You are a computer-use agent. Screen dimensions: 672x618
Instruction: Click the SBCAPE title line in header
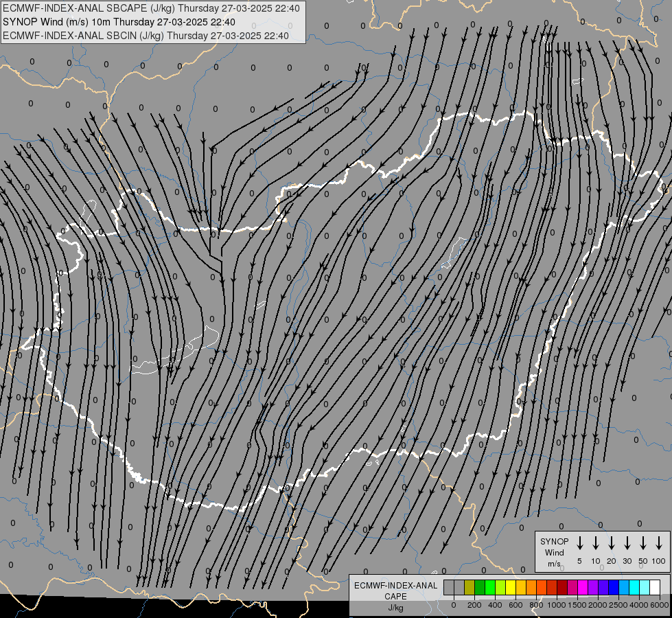[151, 8]
